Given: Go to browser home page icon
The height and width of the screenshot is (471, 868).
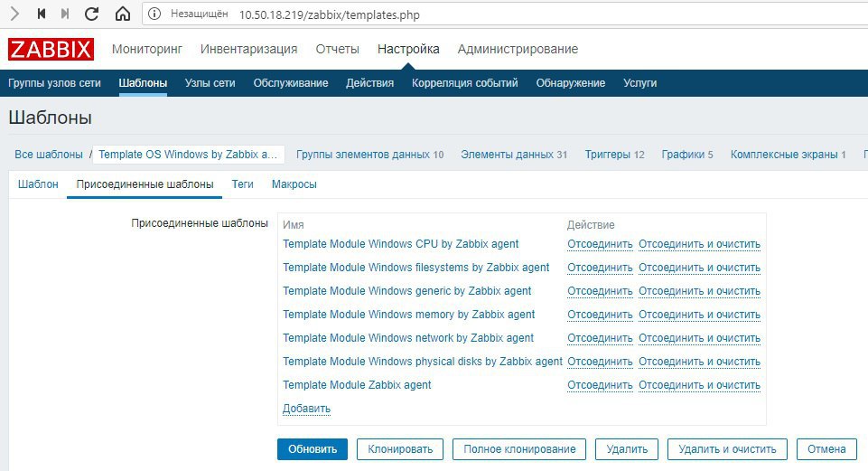Looking at the screenshot, I should (x=122, y=14).
